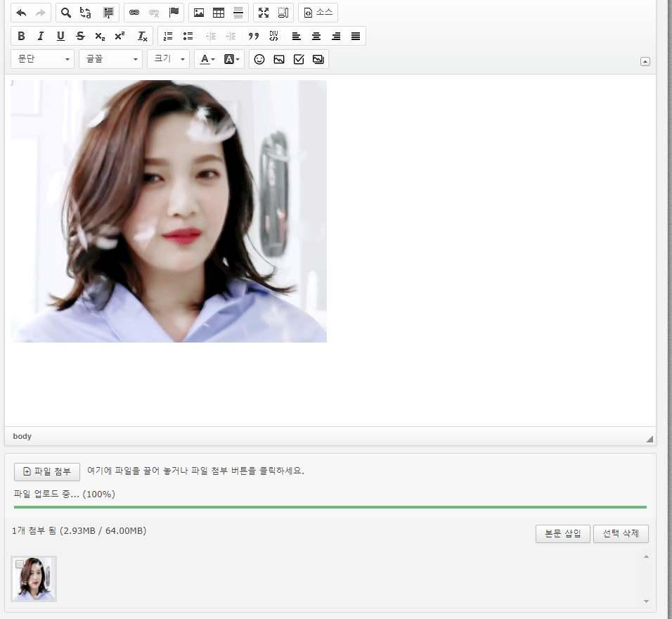Insert an image from the toolbar
This screenshot has height=619, width=672.
199,13
